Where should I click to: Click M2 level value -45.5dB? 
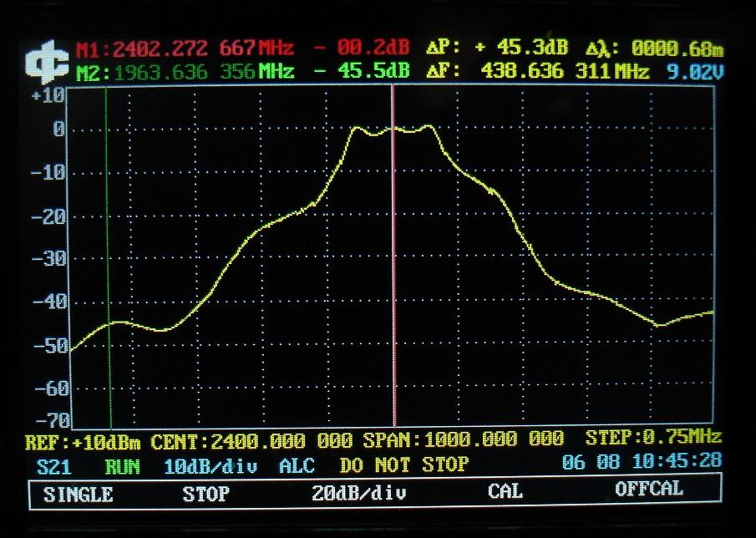(361, 71)
